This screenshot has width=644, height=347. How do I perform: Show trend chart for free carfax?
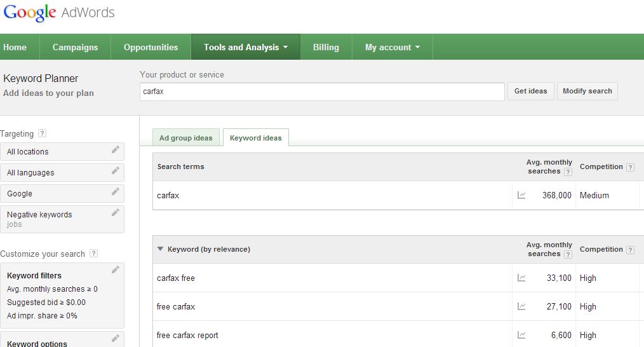521,306
